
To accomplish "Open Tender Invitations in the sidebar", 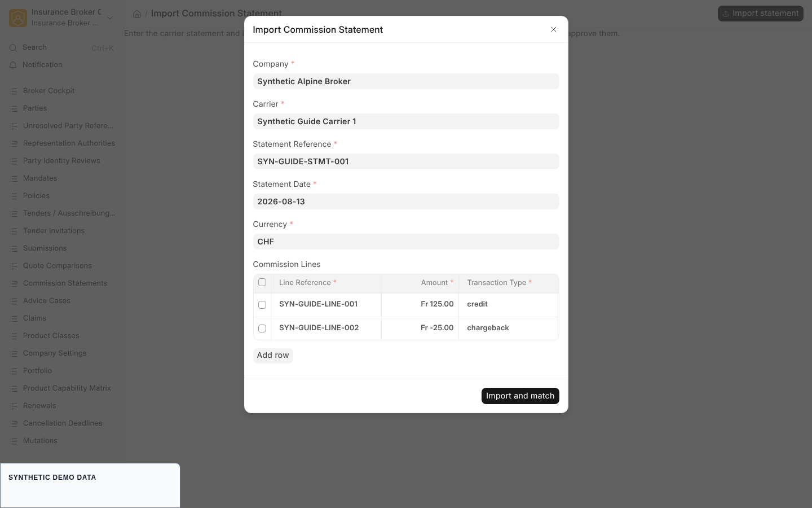I will (x=54, y=231).
